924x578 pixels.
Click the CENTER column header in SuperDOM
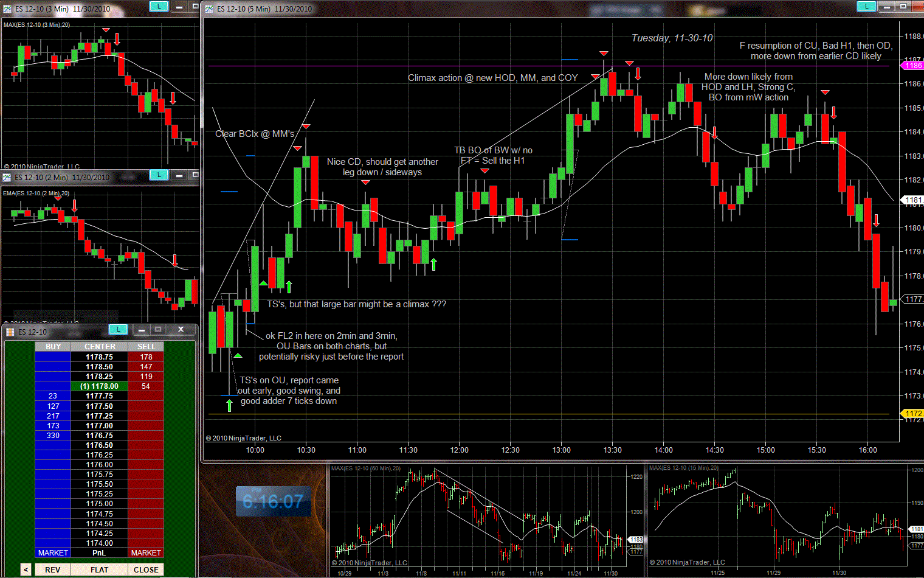pos(100,346)
